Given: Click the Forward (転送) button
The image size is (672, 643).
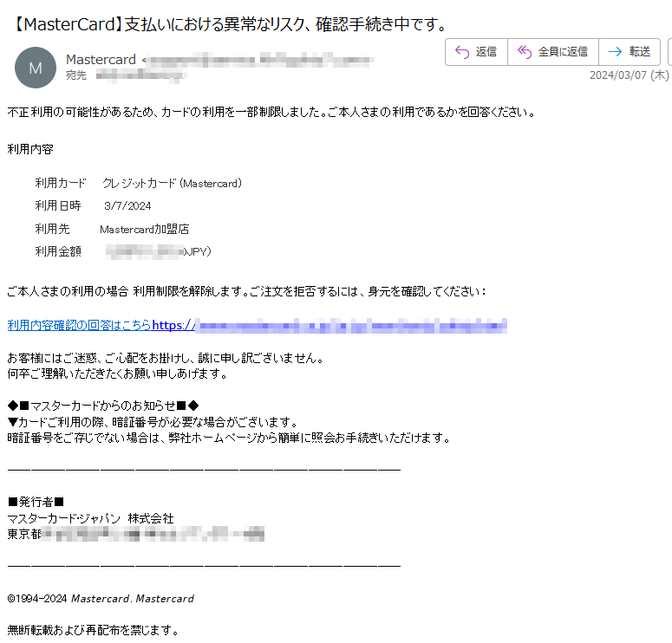Looking at the screenshot, I should click(x=630, y=52).
